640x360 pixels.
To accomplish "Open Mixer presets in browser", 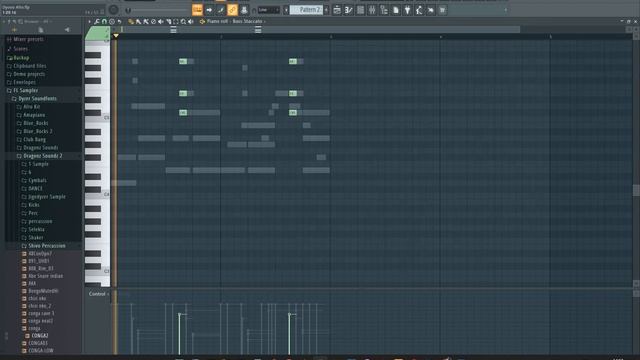I will coord(28,40).
